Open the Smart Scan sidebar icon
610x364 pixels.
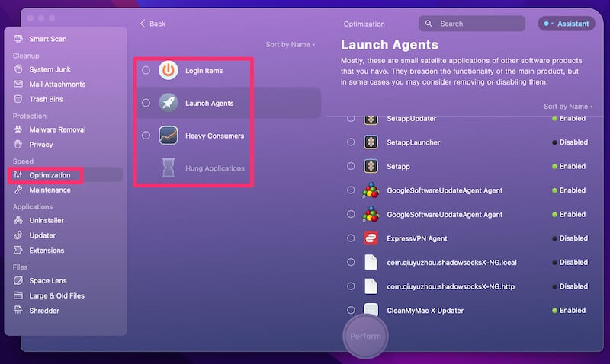pyautogui.click(x=18, y=39)
